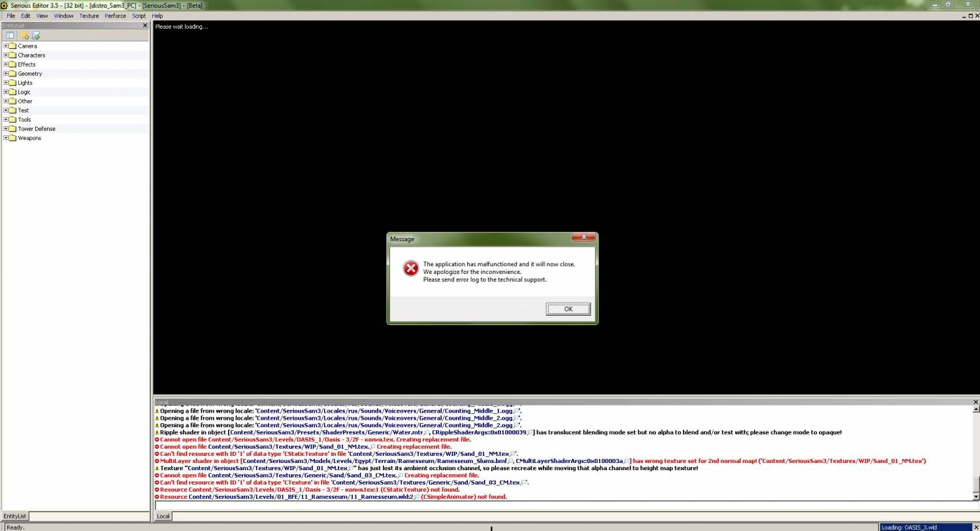The image size is (980, 531).
Task: Open the Texture menu
Action: tap(89, 16)
